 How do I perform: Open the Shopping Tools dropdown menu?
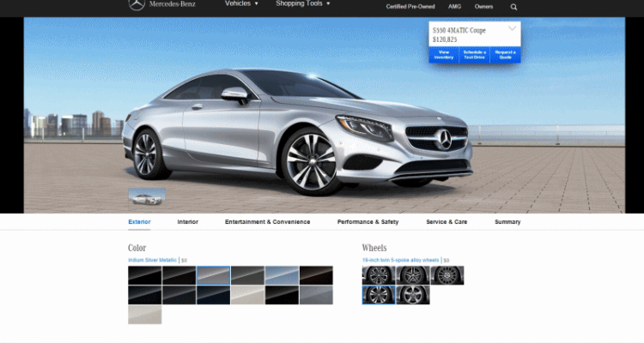pos(303,3)
